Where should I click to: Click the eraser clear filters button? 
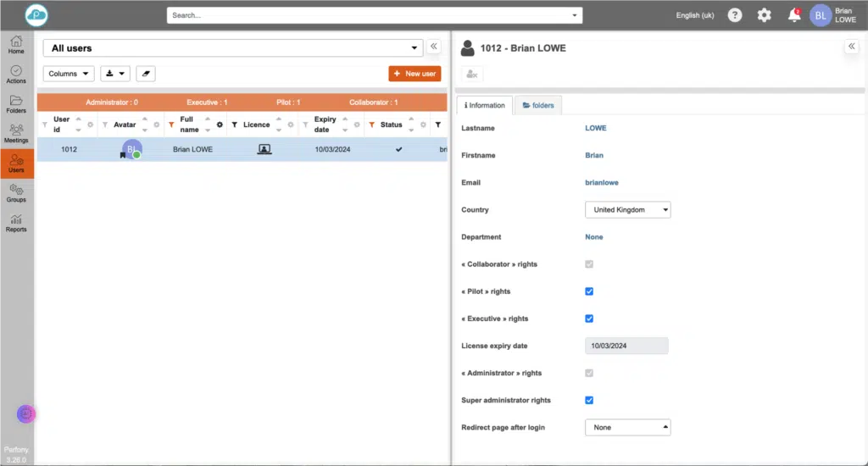point(145,74)
